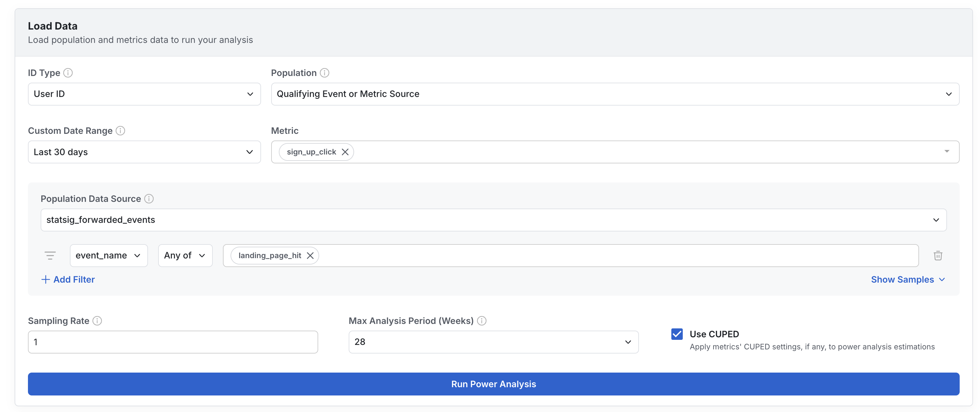Open the Population dropdown
980x412 pixels.
[615, 94]
